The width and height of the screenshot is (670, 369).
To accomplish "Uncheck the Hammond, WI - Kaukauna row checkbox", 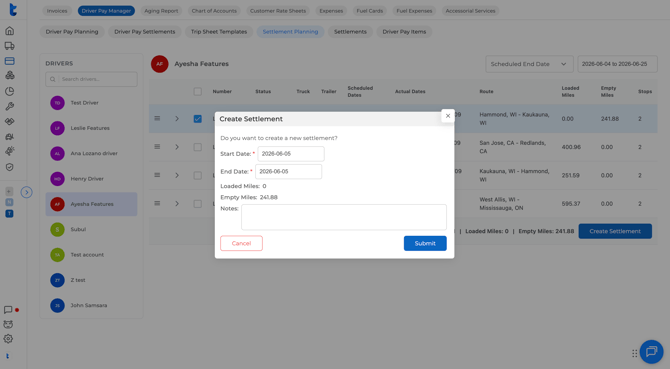I will pyautogui.click(x=197, y=119).
